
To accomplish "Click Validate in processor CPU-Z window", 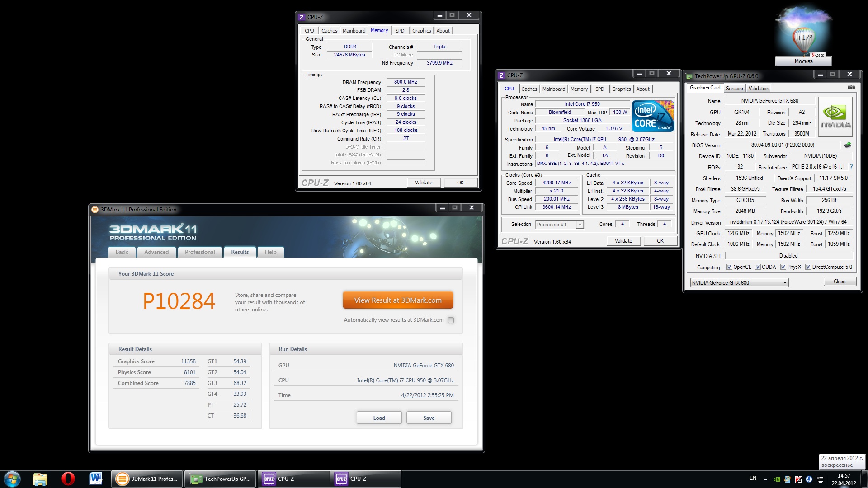I will click(x=623, y=241).
